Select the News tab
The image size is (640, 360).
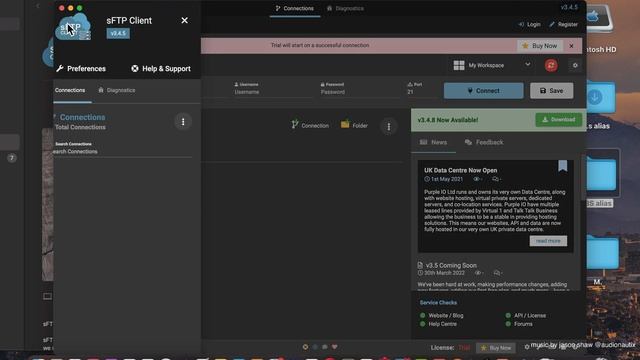(x=433, y=142)
